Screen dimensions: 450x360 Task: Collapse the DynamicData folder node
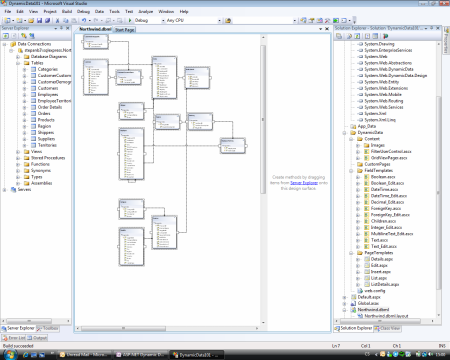[x=345, y=133]
